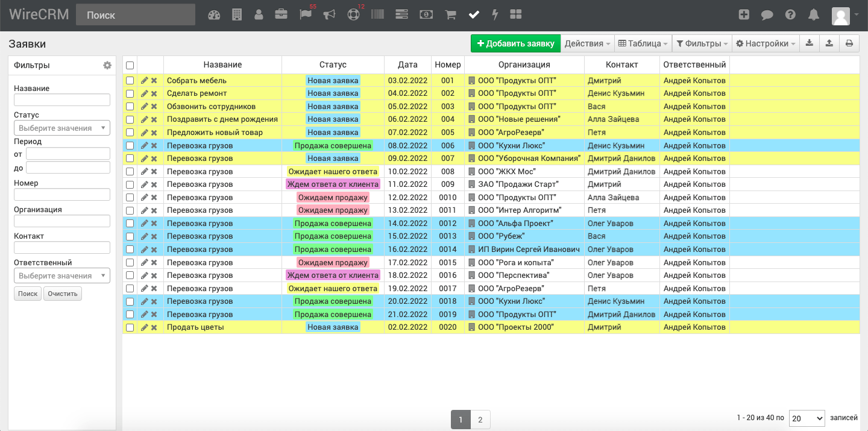Click the Очистить filter button
The height and width of the screenshot is (431, 868).
point(63,294)
